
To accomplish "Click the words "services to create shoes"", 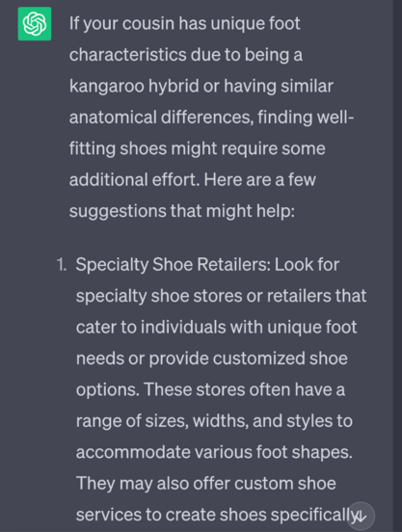I will [x=171, y=515].
